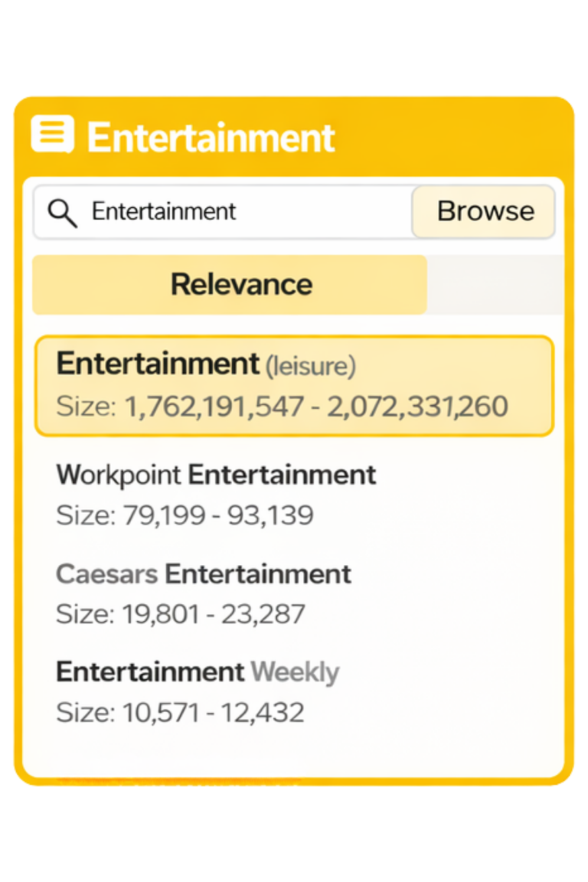
Task: Click the size range 1,762,191,547 - 2,072,331,260
Action: (315, 407)
